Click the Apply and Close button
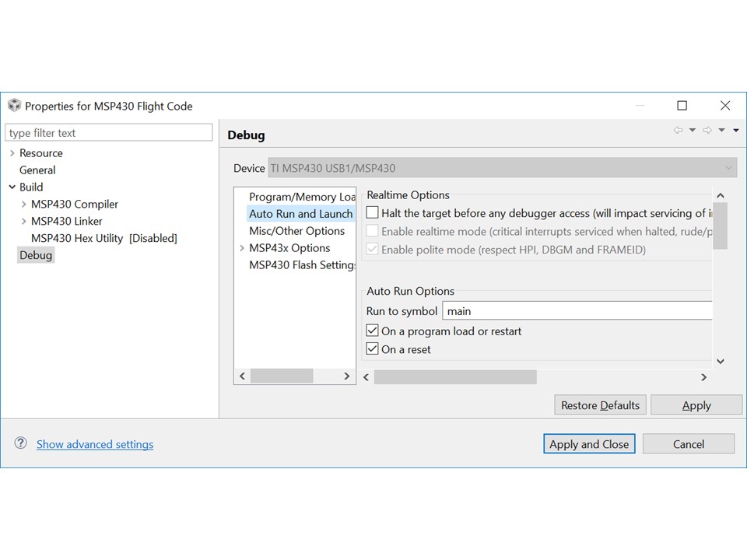Viewport: 747px width, 560px height. [x=589, y=444]
